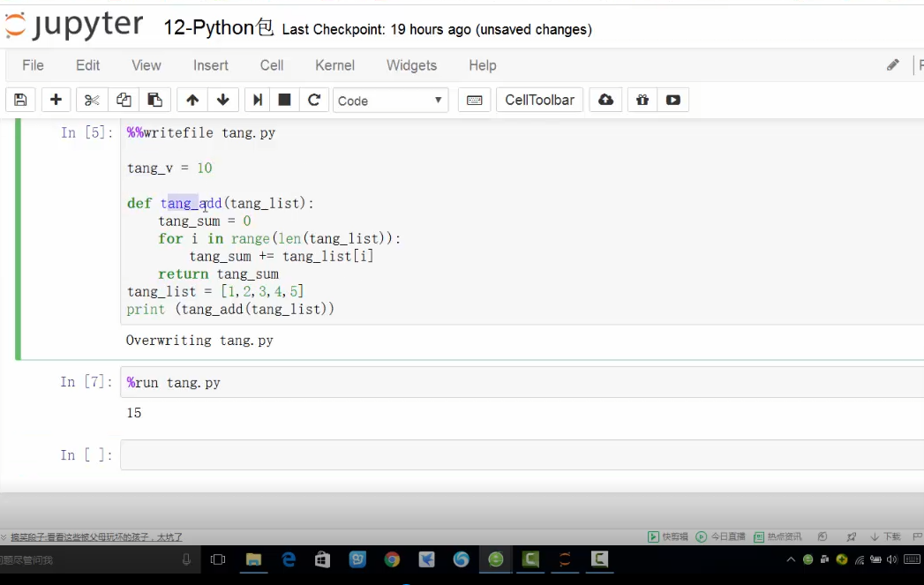Open Chrome from the Windows taskbar
The width and height of the screenshot is (924, 585).
pos(392,559)
